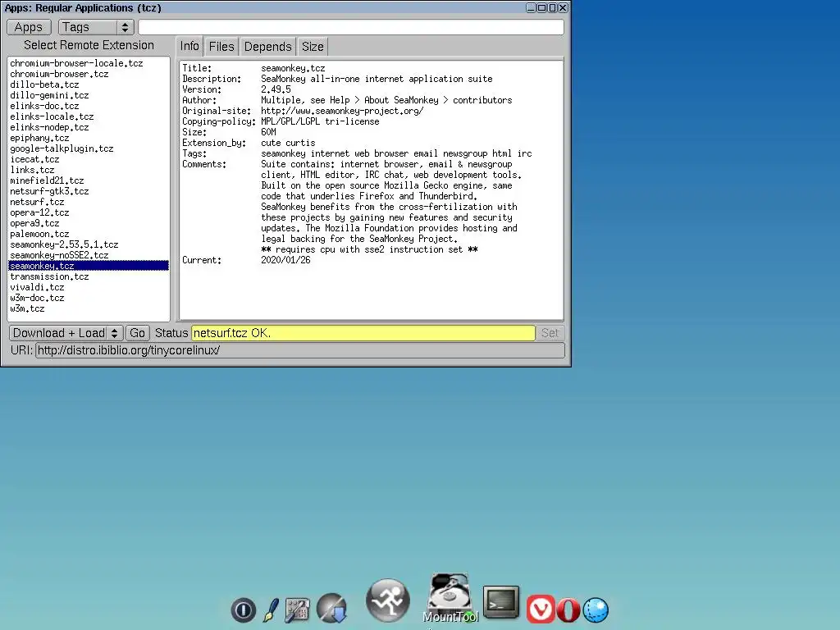This screenshot has height=630, width=840.
Task: Select netsurf.tcz extension
Action: pos(89,202)
